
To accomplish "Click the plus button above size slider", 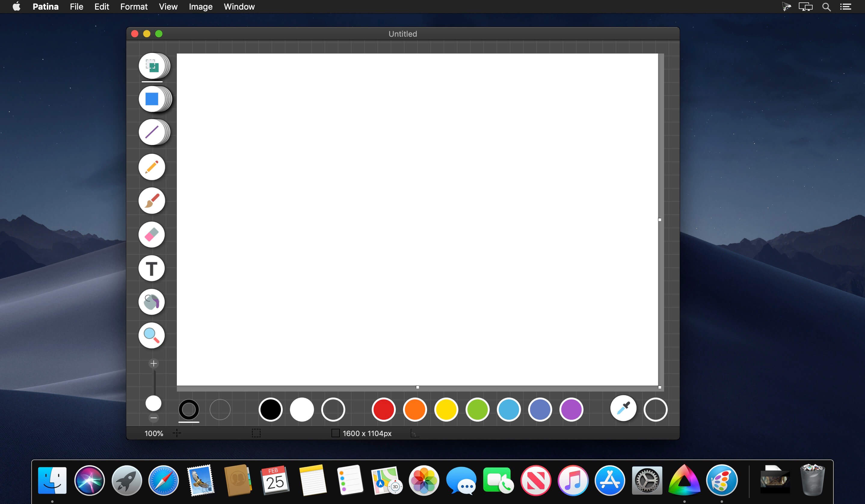I will [x=153, y=363].
